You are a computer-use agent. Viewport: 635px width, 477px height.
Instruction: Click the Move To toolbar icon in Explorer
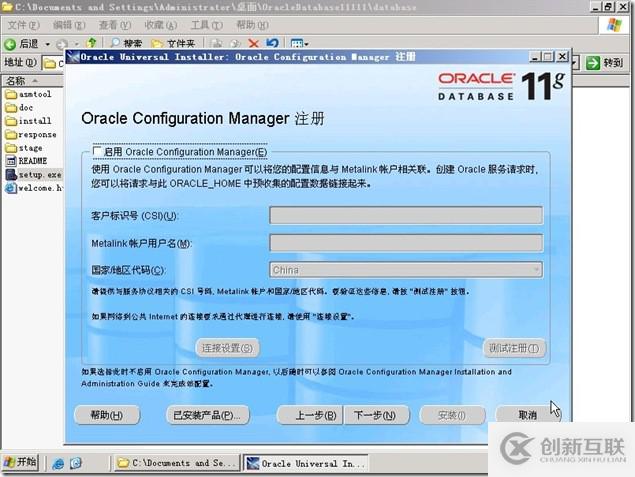pos(217,44)
